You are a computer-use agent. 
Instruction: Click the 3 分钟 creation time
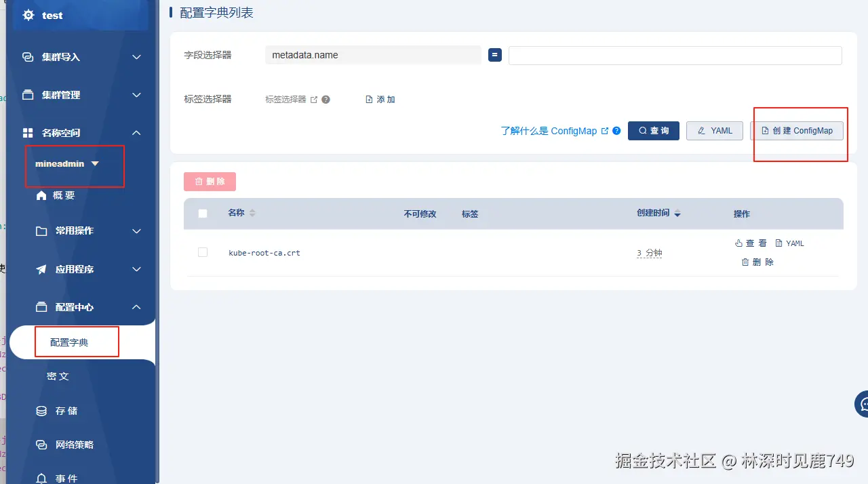click(649, 253)
